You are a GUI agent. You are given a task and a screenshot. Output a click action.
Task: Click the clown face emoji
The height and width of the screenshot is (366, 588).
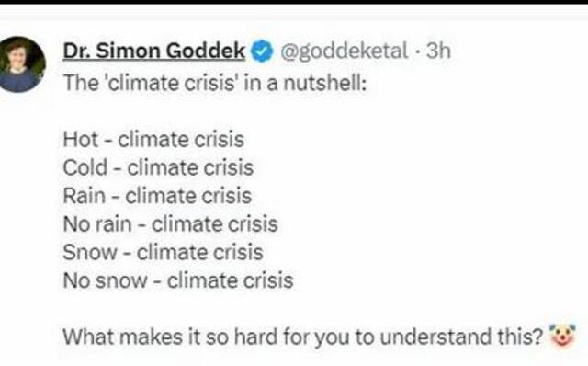pos(562,336)
